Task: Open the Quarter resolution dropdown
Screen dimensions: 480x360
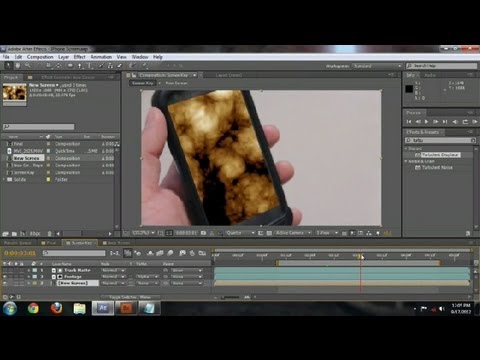Action: point(240,233)
